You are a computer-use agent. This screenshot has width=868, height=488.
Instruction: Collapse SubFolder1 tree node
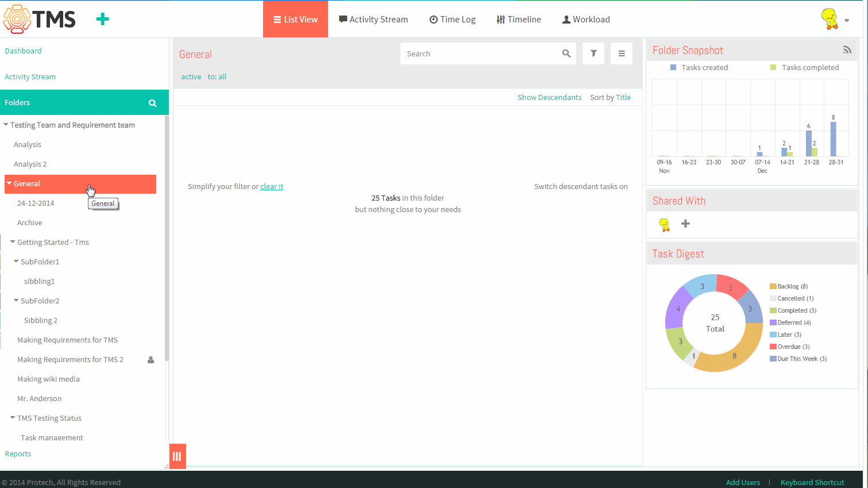[x=16, y=261]
